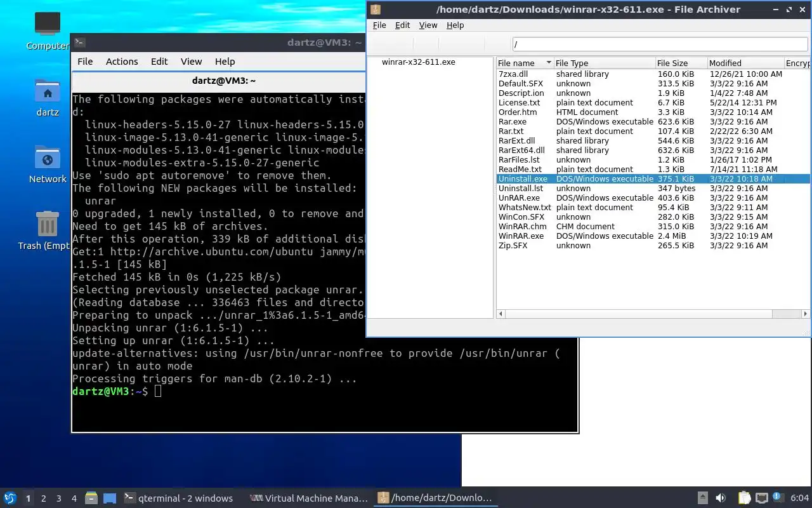This screenshot has height=508, width=812.
Task: Select the Rar.txt file row
Action: click(x=653, y=131)
